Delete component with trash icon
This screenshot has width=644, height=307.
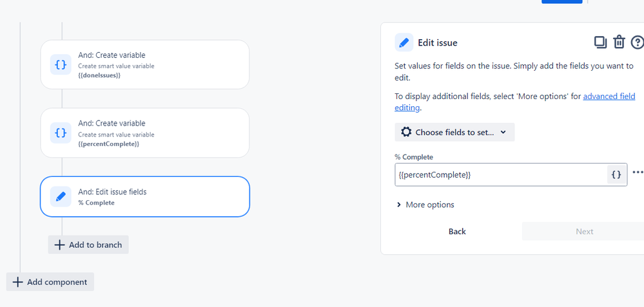click(619, 42)
